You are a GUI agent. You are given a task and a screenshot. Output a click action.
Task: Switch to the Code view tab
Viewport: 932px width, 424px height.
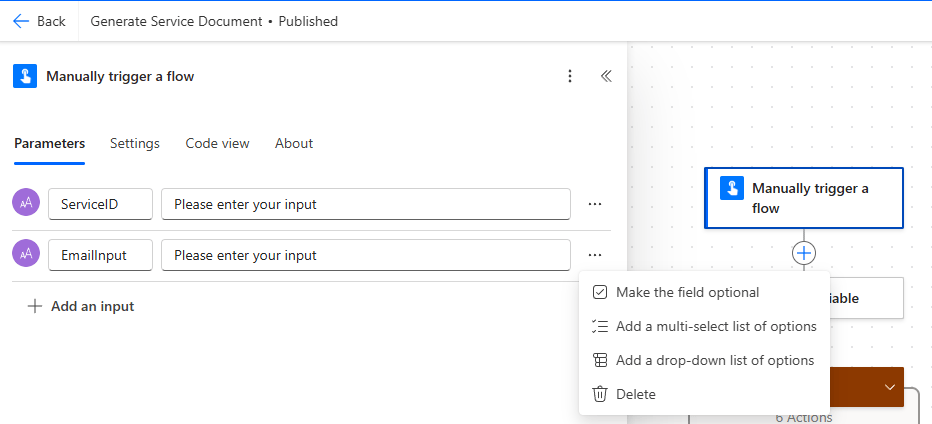click(x=217, y=143)
